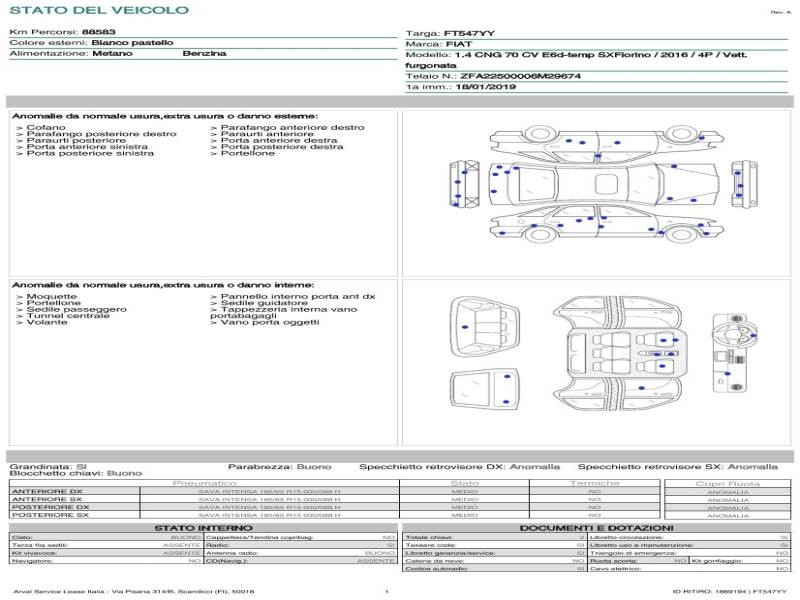800x600 pixels.
Task: Click the Paraurti posteriore entry
Action: point(71,140)
